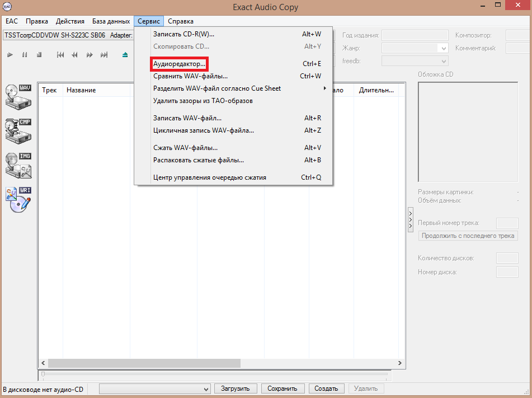
Task: Open the freedb dropdown
Action: [x=415, y=61]
